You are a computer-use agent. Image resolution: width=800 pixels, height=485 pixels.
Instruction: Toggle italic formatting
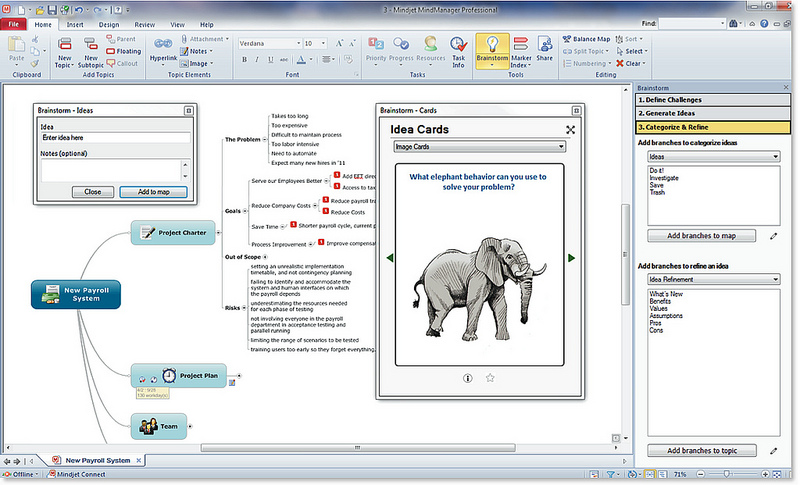pos(257,60)
